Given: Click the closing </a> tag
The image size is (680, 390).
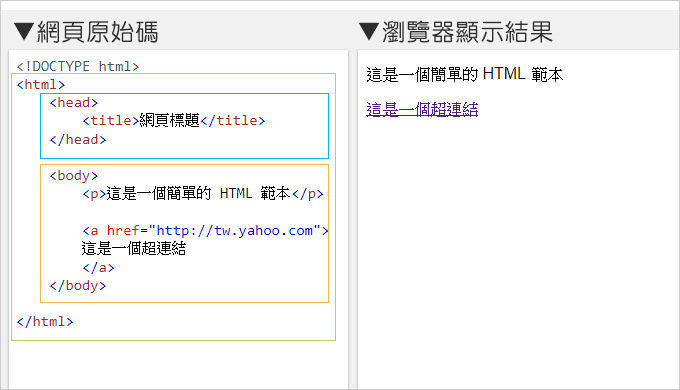Looking at the screenshot, I should [x=98, y=267].
